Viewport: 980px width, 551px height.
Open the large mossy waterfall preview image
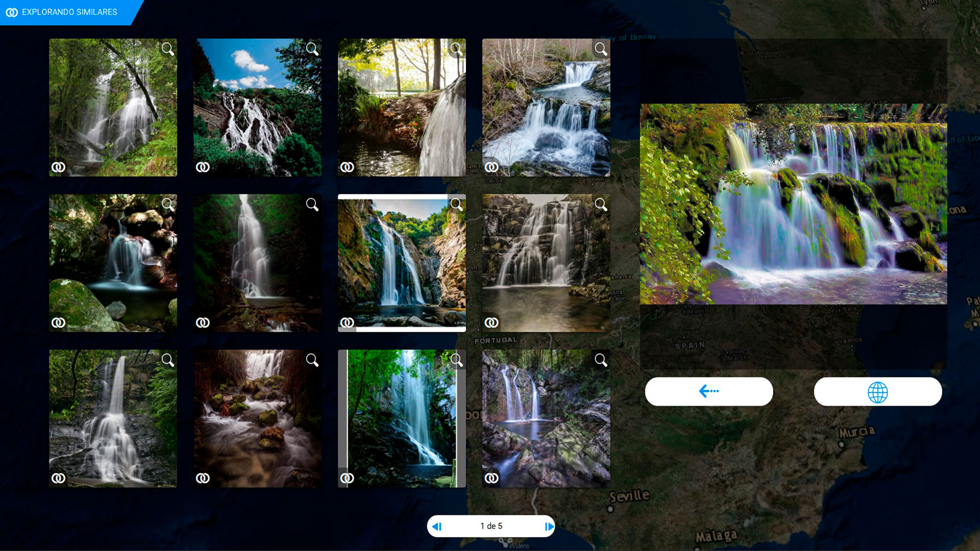pyautogui.click(x=794, y=204)
